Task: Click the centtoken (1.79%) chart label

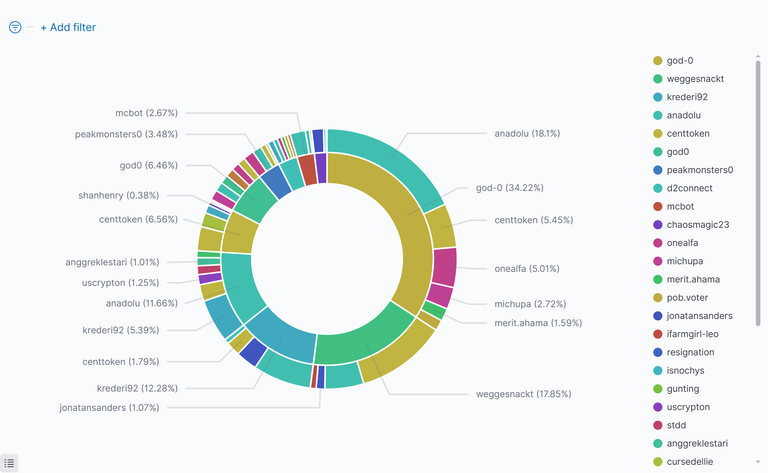Action: click(x=120, y=361)
